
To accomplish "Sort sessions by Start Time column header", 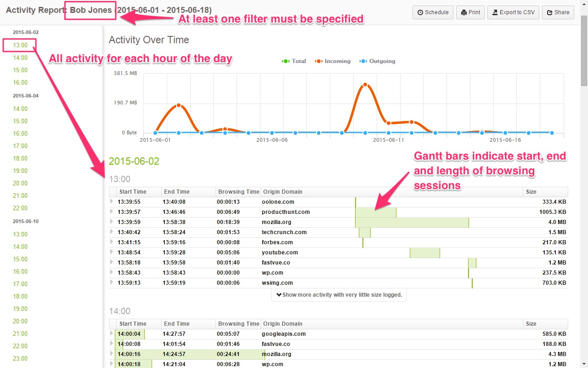I will 132,191.
